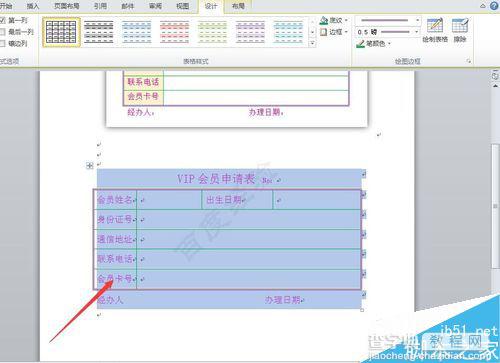Open the 页面布局 Page Layout tab
Viewport: 500px width, 363px height.
click(67, 6)
